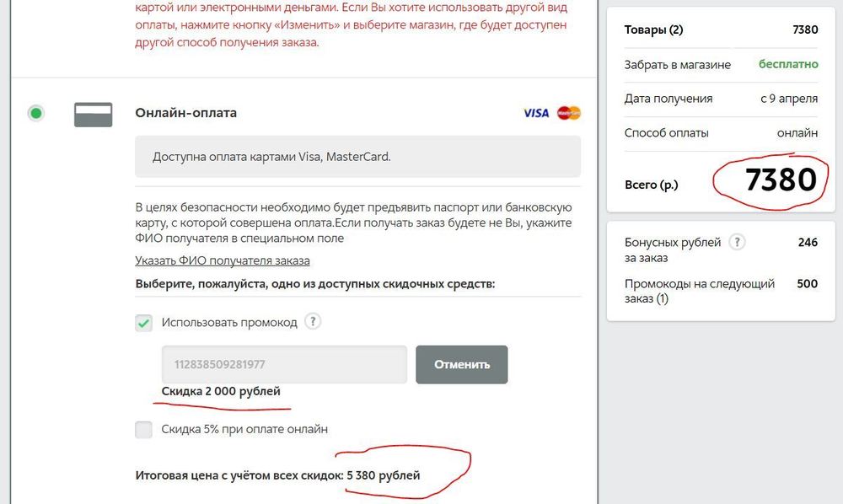Open help icon next to Использовать промокод
This screenshot has height=504, width=843.
313,322
